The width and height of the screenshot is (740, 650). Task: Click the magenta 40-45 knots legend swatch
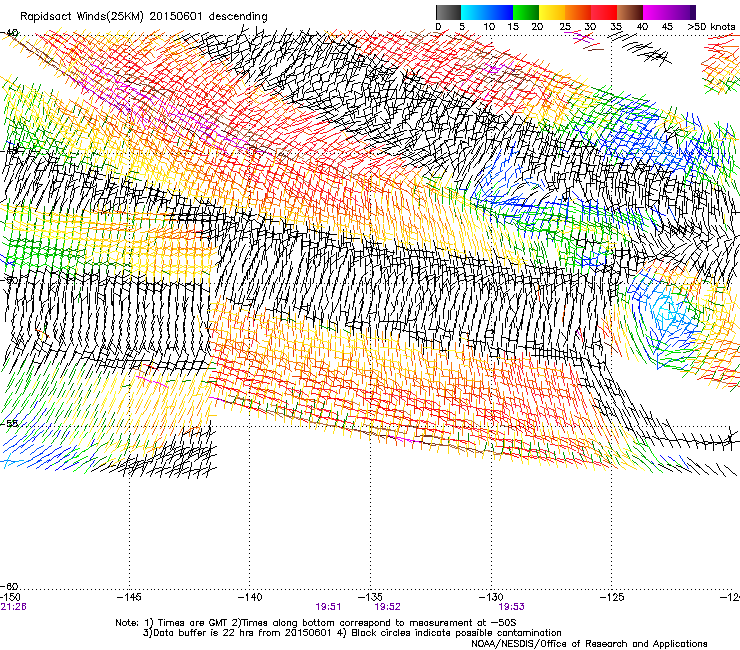click(656, 12)
